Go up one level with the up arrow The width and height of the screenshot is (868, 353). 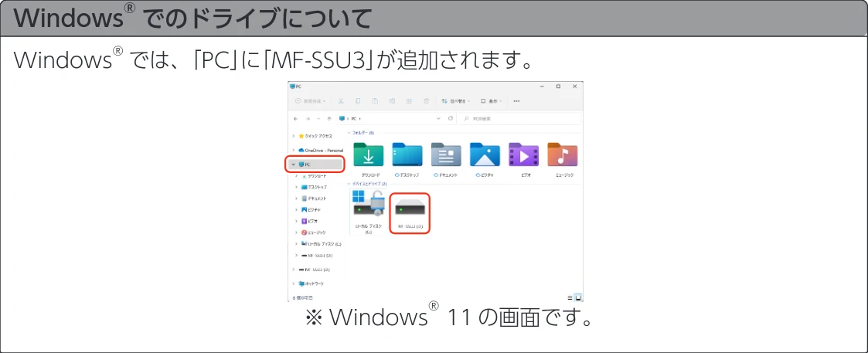pyautogui.click(x=329, y=119)
